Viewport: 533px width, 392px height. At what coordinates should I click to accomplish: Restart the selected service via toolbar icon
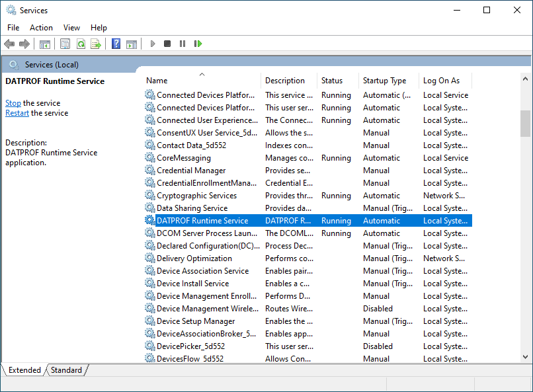[198, 44]
